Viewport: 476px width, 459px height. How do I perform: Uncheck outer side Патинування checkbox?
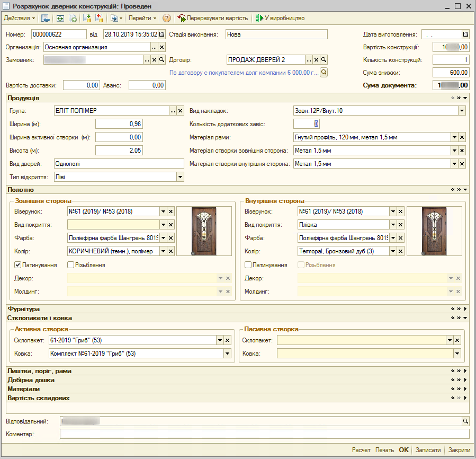[18, 265]
